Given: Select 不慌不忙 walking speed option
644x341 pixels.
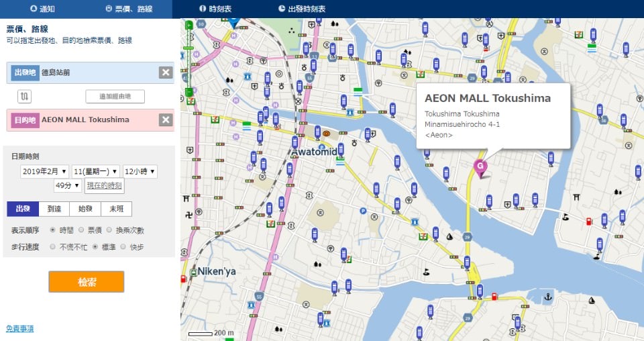Looking at the screenshot, I should (53, 247).
